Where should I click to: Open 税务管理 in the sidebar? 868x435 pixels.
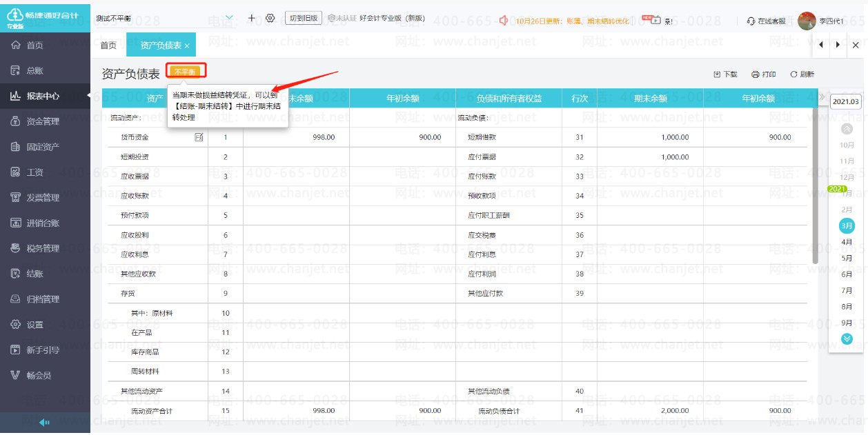(x=45, y=248)
